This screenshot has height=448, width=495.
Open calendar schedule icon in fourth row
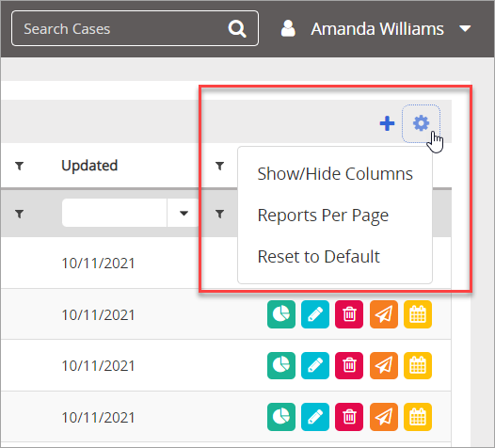[418, 417]
